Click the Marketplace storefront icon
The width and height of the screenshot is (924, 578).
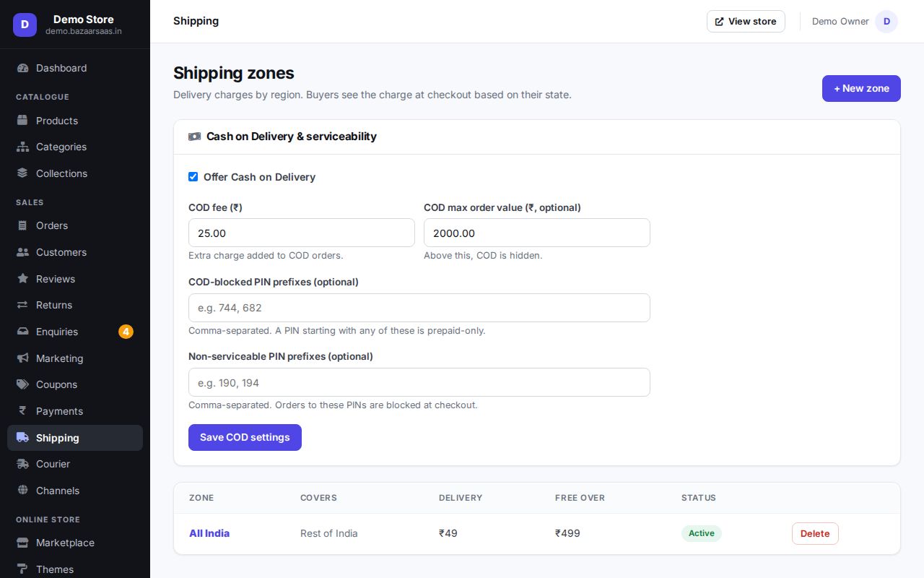click(22, 543)
